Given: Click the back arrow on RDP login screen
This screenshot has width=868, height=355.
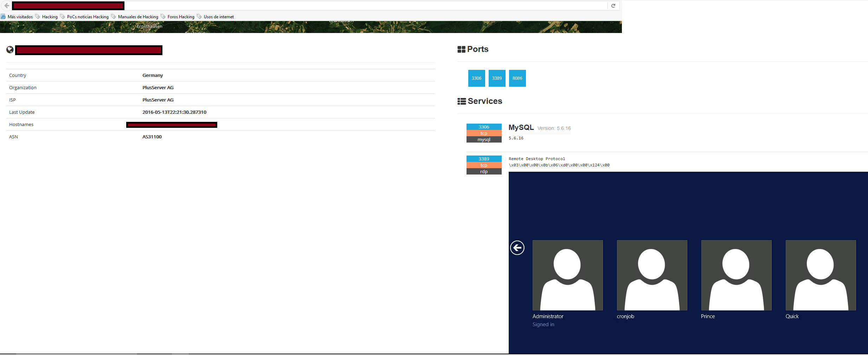Looking at the screenshot, I should (x=517, y=248).
